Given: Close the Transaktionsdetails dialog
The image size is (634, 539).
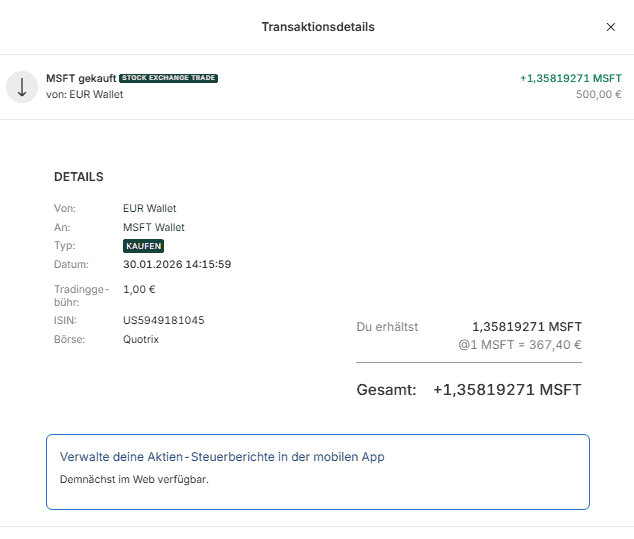Looking at the screenshot, I should click(611, 27).
